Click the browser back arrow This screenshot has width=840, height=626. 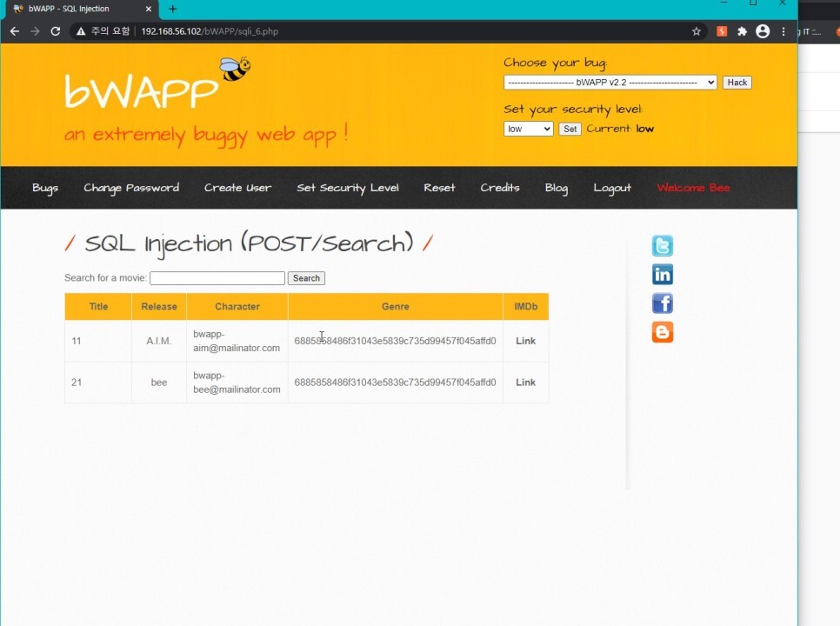pos(15,31)
